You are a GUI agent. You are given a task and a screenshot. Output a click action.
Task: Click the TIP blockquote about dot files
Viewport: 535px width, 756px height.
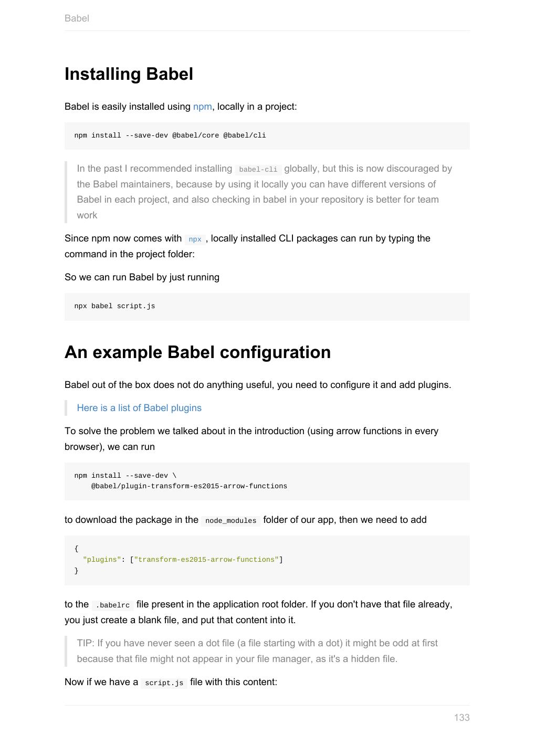(x=257, y=651)
